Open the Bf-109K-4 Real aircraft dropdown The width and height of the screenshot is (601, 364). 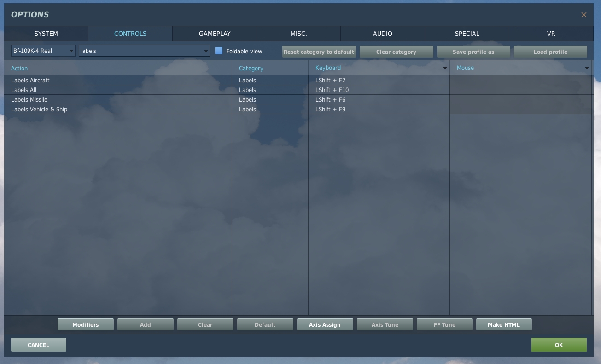coord(43,51)
